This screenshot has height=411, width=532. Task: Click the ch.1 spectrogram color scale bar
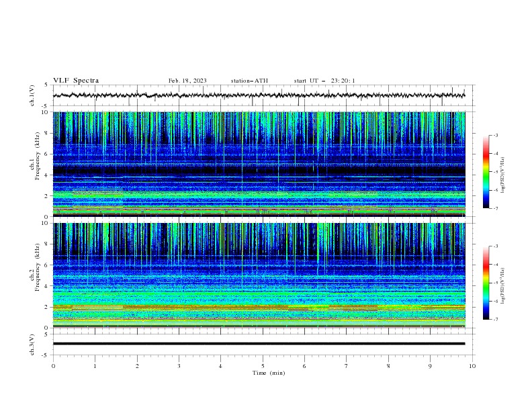(x=486, y=172)
